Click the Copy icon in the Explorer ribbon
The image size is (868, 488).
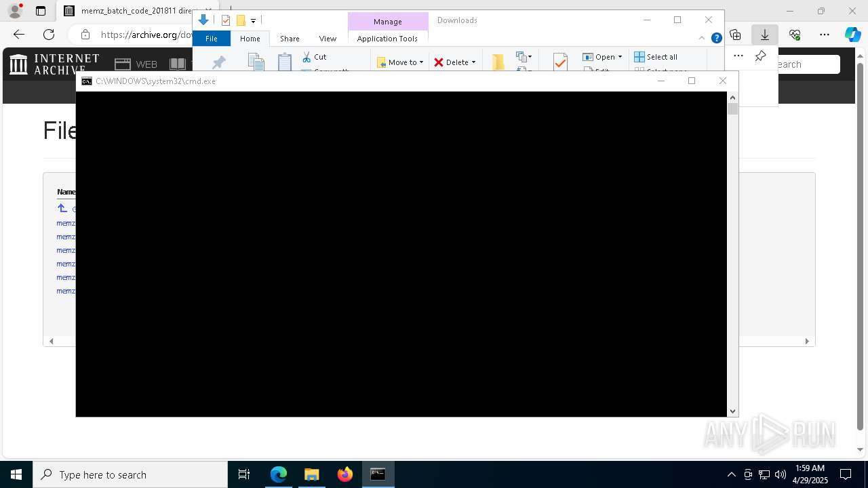(x=256, y=62)
